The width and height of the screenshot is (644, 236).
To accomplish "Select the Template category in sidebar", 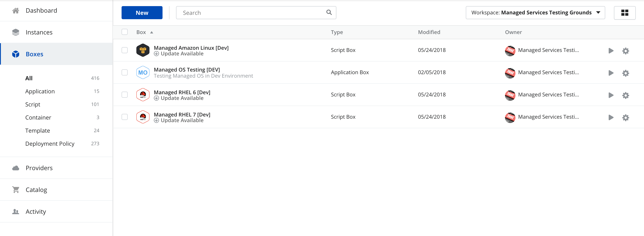I will [37, 130].
